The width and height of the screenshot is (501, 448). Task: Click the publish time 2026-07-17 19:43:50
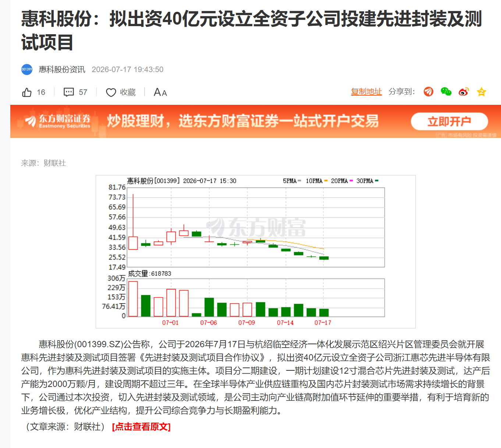click(127, 70)
